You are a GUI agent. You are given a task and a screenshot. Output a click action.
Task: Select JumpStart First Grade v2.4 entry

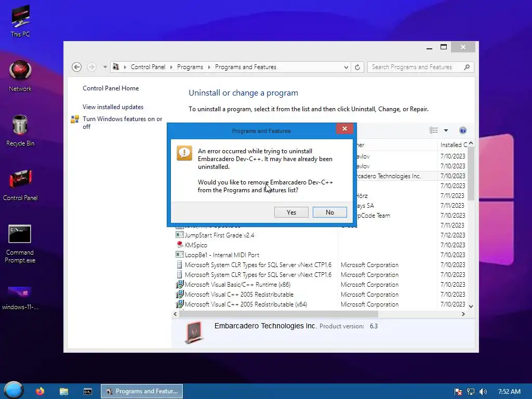(219, 235)
